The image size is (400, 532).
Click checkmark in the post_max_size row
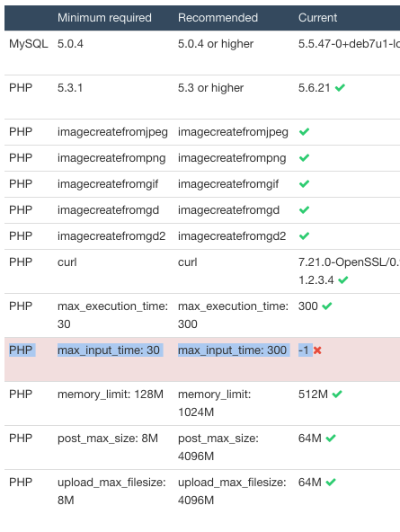[331, 439]
